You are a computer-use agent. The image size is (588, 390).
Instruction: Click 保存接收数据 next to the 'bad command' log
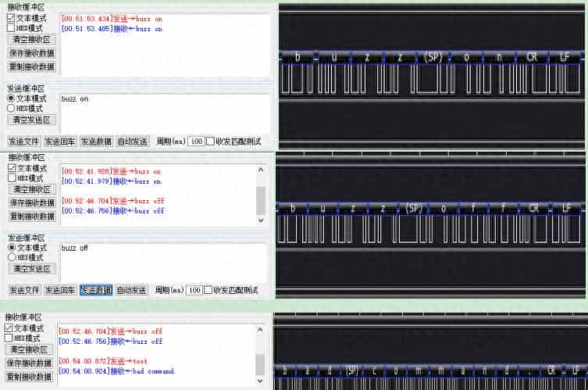click(x=29, y=363)
